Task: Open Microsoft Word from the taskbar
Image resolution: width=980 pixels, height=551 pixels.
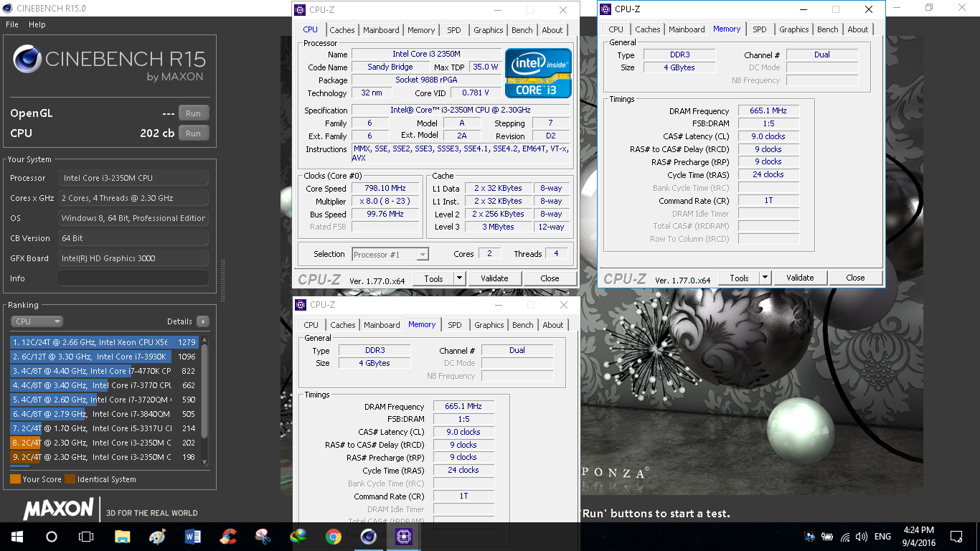Action: click(x=193, y=537)
